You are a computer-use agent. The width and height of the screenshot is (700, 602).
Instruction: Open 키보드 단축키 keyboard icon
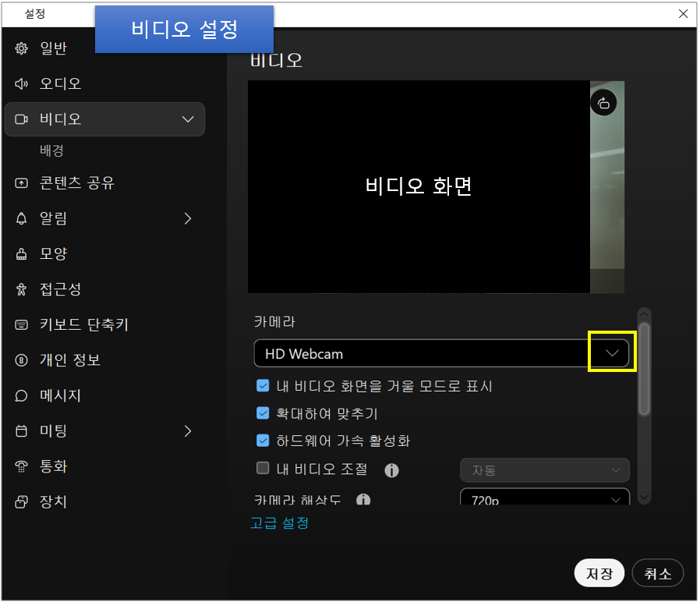coord(21,324)
